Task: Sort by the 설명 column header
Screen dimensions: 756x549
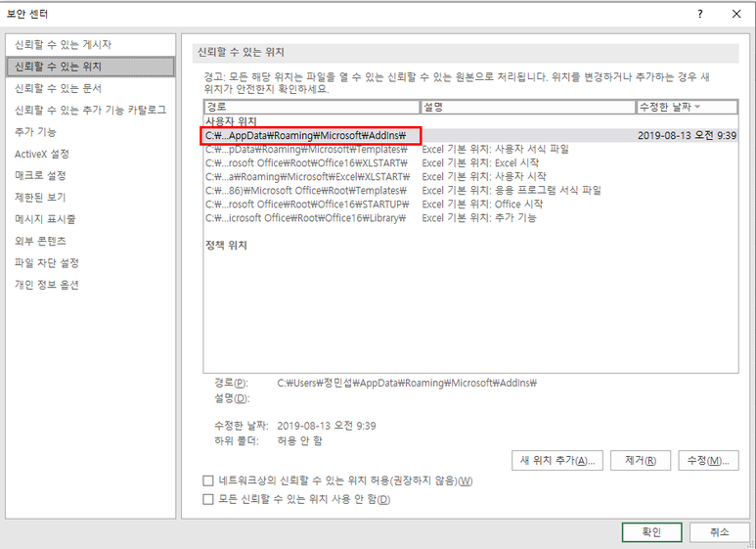Action: click(x=528, y=107)
